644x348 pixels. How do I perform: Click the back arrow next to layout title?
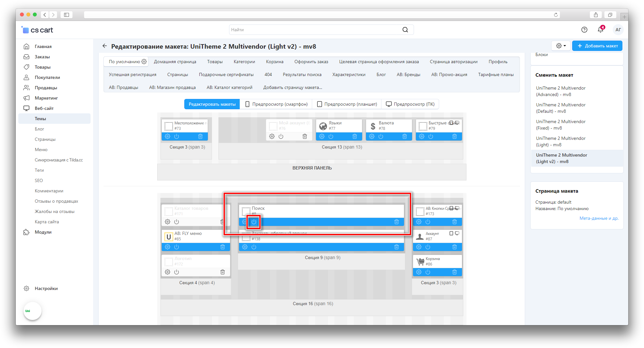pos(105,46)
